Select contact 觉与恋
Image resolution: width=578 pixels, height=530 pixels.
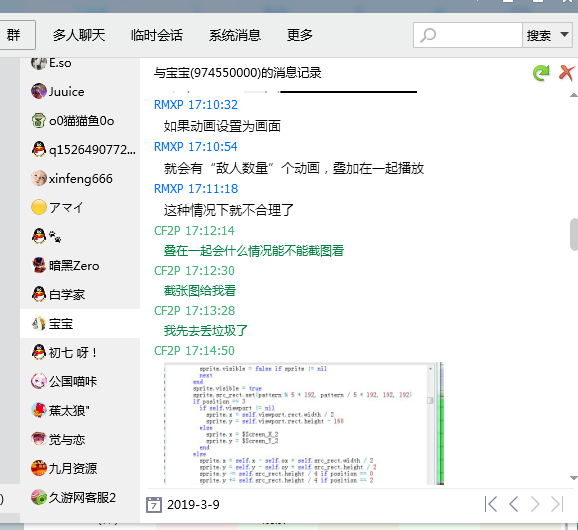tap(80, 439)
